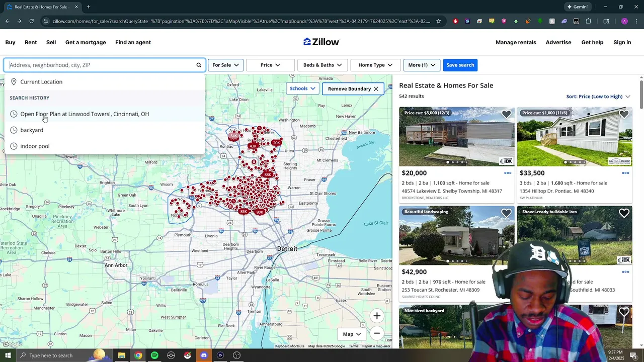Open Get a mortgage menu
The height and width of the screenshot is (362, 644).
(86, 42)
